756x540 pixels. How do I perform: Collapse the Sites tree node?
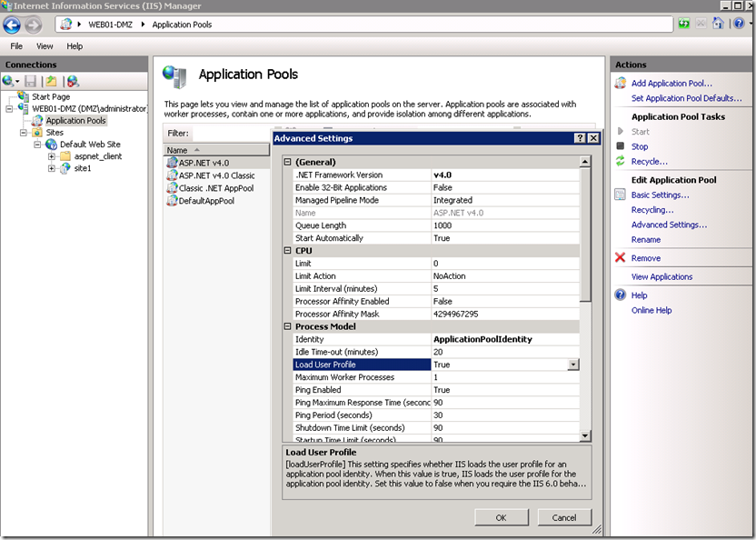pyautogui.click(x=23, y=132)
